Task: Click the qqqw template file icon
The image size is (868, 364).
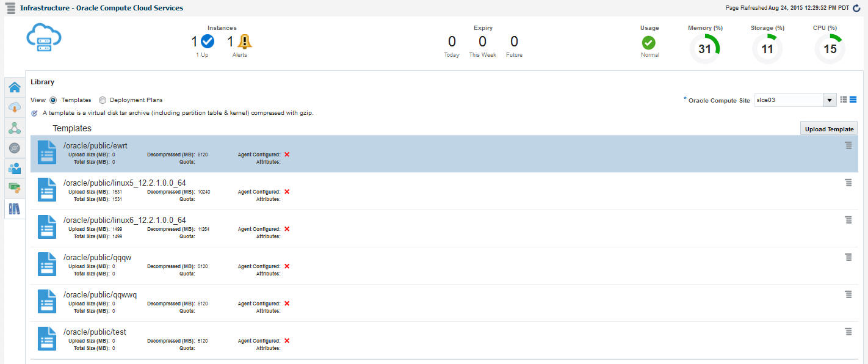Action: (47, 264)
